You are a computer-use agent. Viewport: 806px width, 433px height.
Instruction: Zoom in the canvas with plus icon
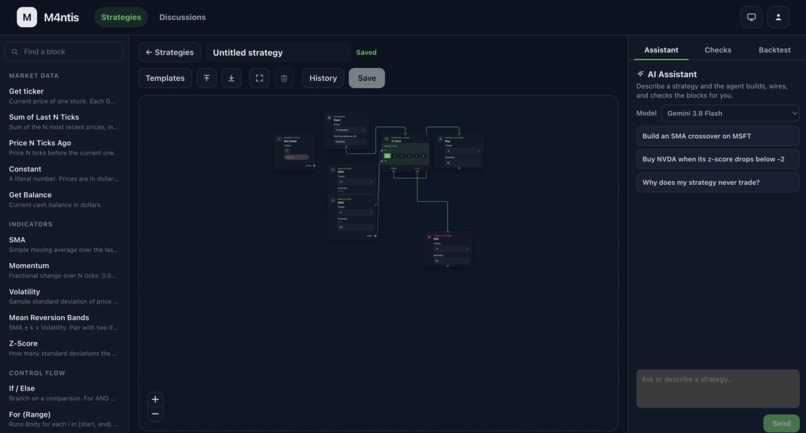(x=155, y=399)
